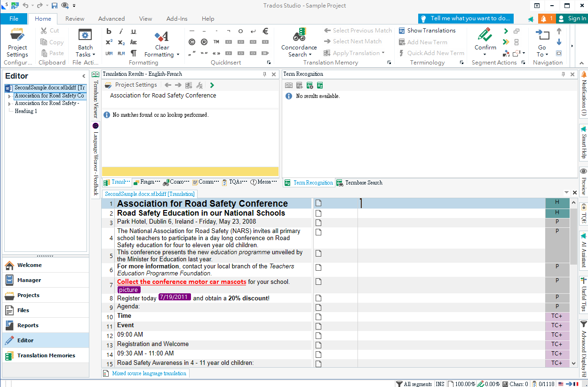Switch to the View ribbon tab
Viewport: 588px width, 387px height.
click(145, 19)
